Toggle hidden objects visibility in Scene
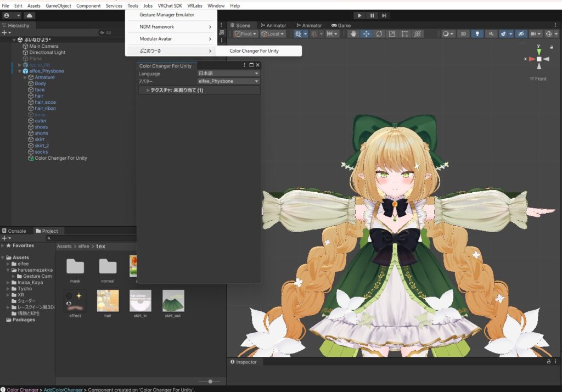Image resolution: width=562 pixels, height=392 pixels. (522, 34)
